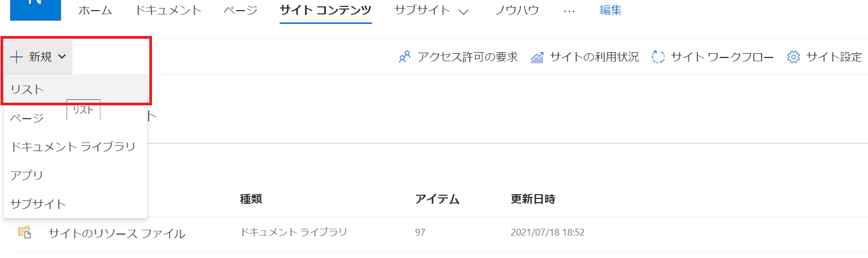Viewport: 868px width, 258px height.
Task: Open the ホーム navigation tab
Action: click(95, 10)
